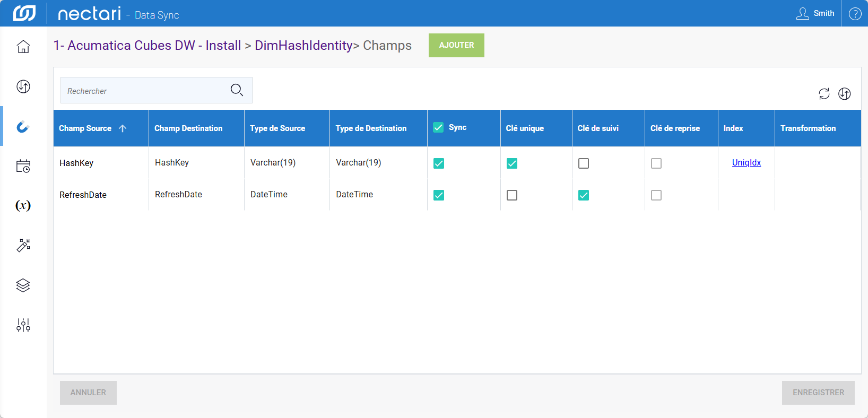Click the Clé de reprise column header

[x=681, y=128]
